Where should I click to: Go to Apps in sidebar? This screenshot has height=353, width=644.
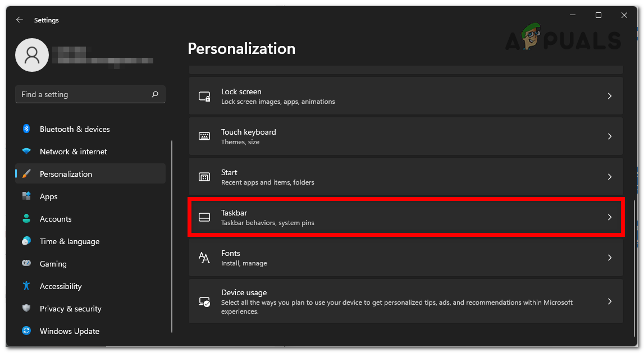coord(49,196)
